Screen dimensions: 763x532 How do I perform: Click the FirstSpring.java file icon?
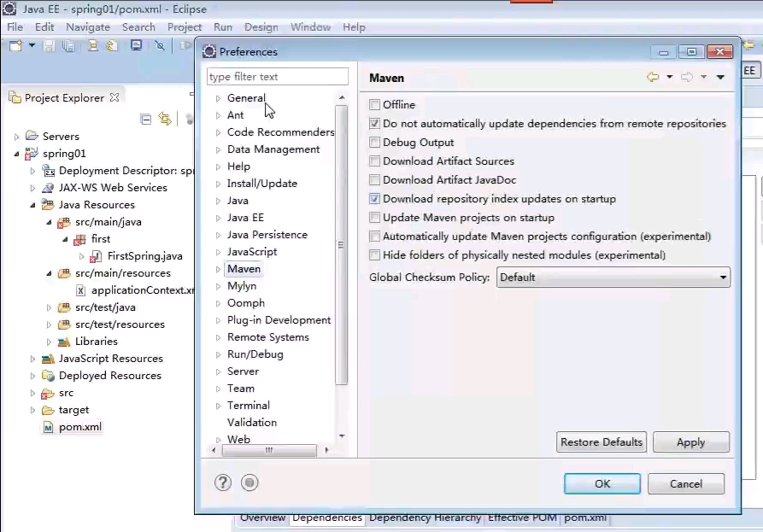point(96,256)
